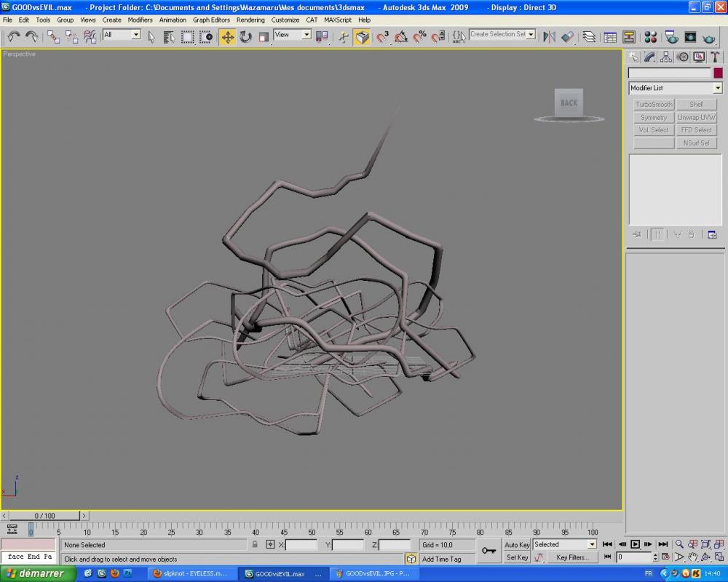Click the Undo arrow icon
This screenshot has height=582, width=728.
14,36
